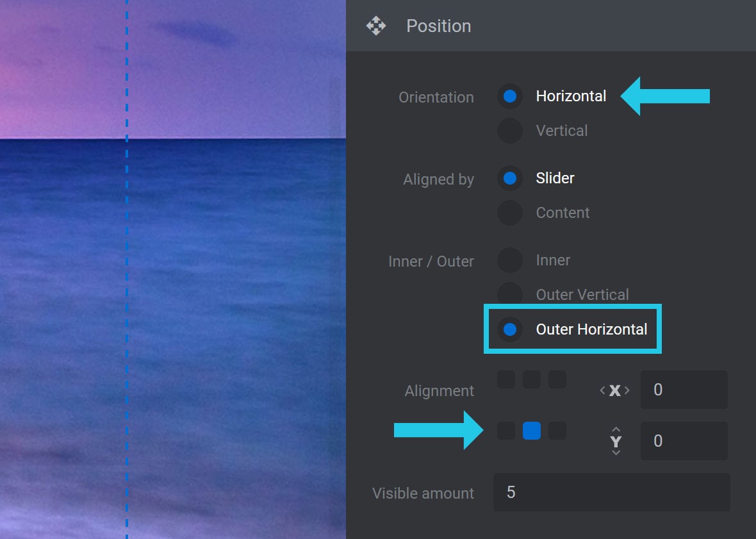Click the Position panel title
The height and width of the screenshot is (539, 756).
(x=439, y=26)
